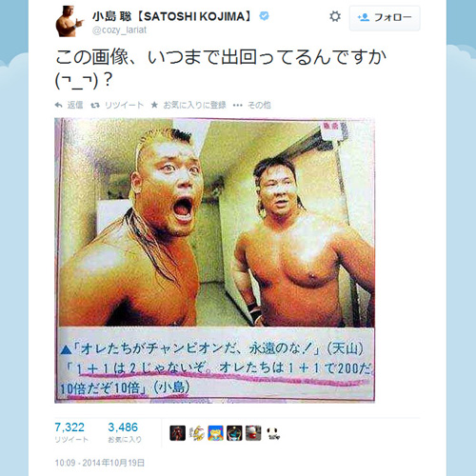The image size is (476, 476).
Task: Open the panda avatar icon
Action: click(272, 433)
